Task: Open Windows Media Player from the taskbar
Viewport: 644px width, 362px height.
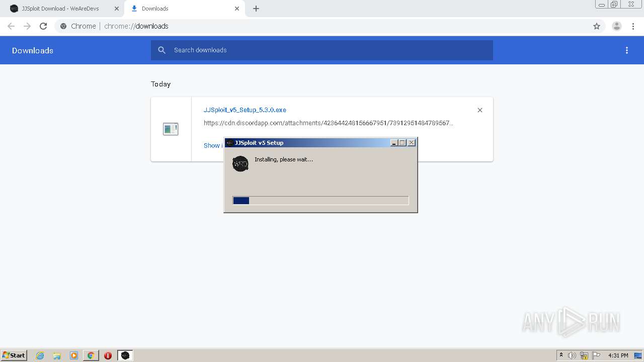Action: [x=74, y=355]
